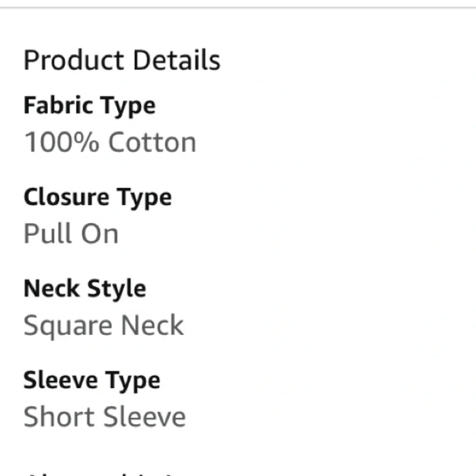The width and height of the screenshot is (476, 476).
Task: Click the word "Cotton" in fabric value
Action: pyautogui.click(x=152, y=142)
